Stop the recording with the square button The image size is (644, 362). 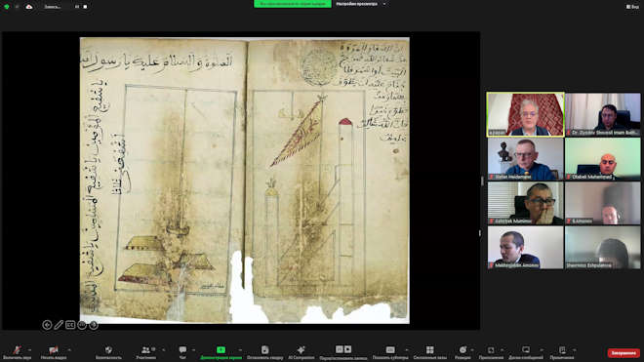[85, 7]
